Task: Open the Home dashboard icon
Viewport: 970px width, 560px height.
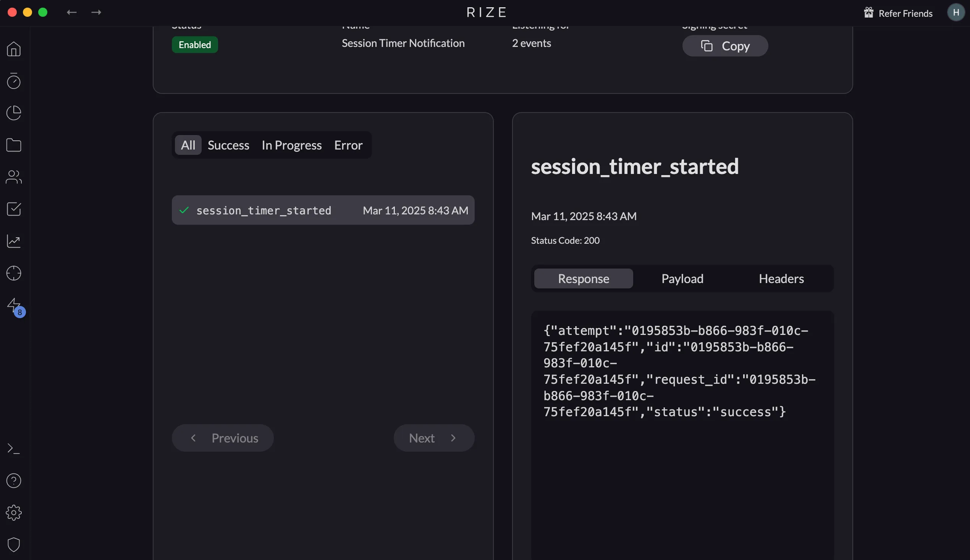Action: coord(14,49)
